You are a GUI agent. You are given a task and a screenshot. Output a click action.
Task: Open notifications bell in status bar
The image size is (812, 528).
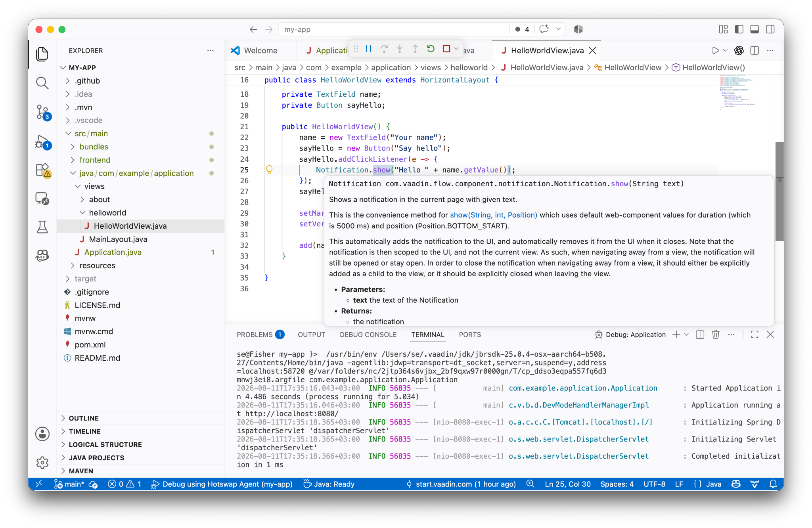tap(773, 484)
